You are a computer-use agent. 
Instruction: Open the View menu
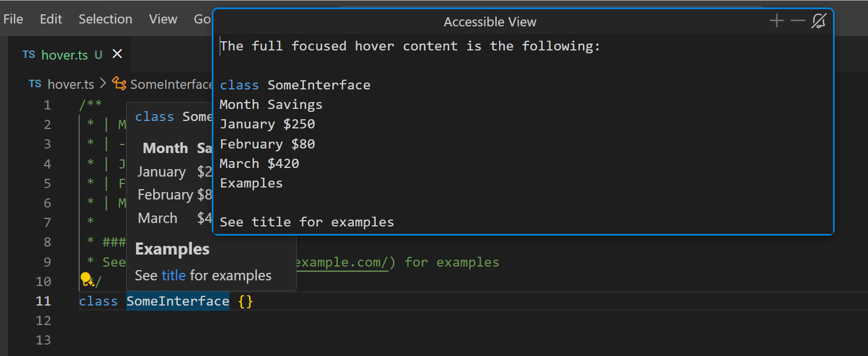coord(162,18)
